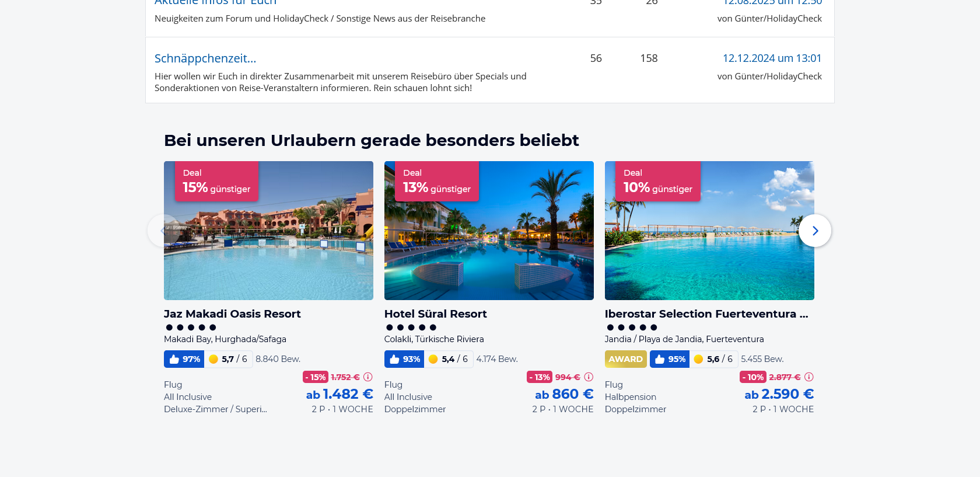Screen dimensions: 980x477
Task: Open Hotel Süral Resort title
Action: [x=435, y=314]
